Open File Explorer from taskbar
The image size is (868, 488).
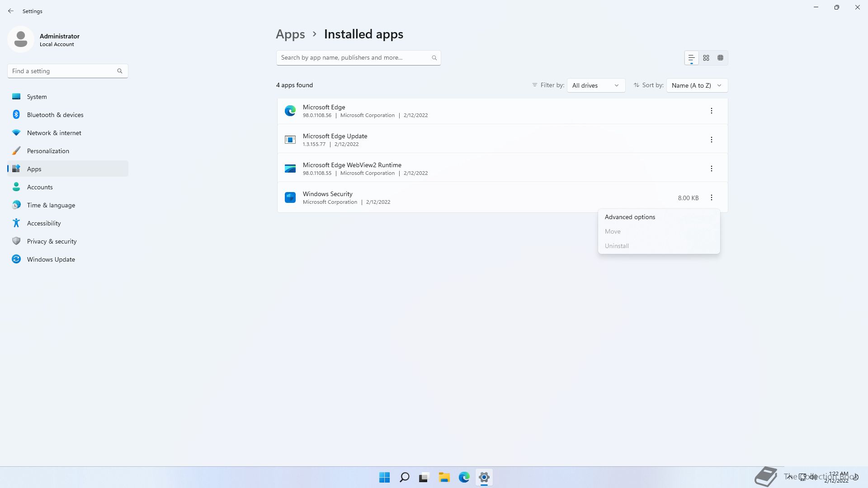tap(444, 477)
